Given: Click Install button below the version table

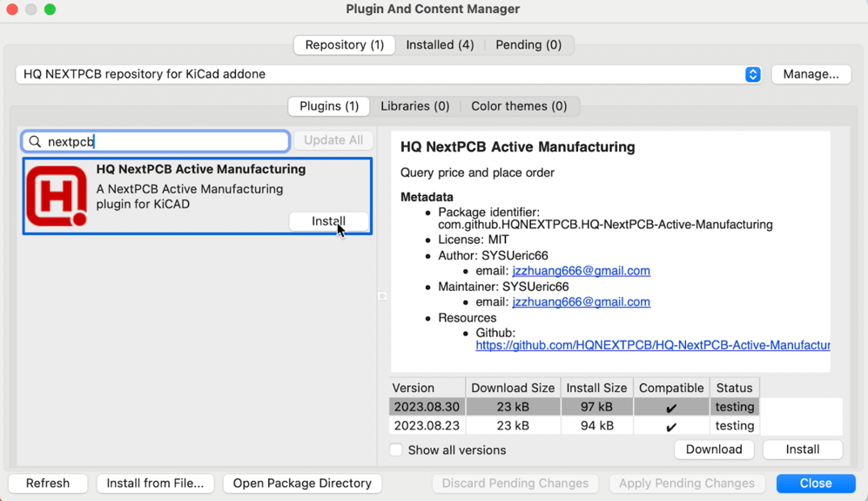Looking at the screenshot, I should [802, 450].
